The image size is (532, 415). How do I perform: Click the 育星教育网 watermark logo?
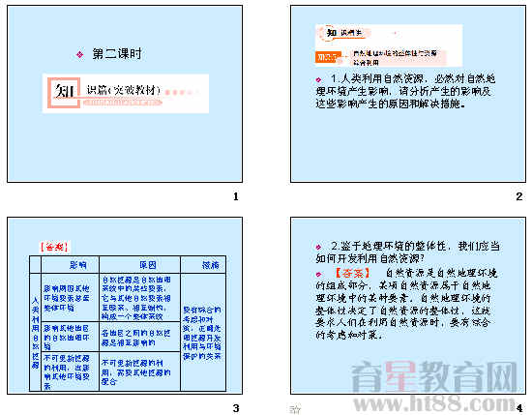coord(434,377)
